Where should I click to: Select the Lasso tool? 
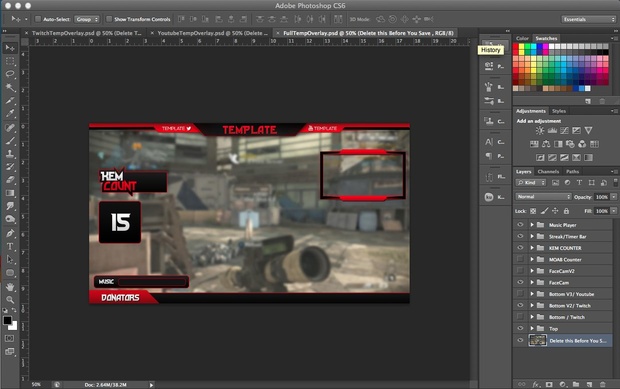click(10, 74)
